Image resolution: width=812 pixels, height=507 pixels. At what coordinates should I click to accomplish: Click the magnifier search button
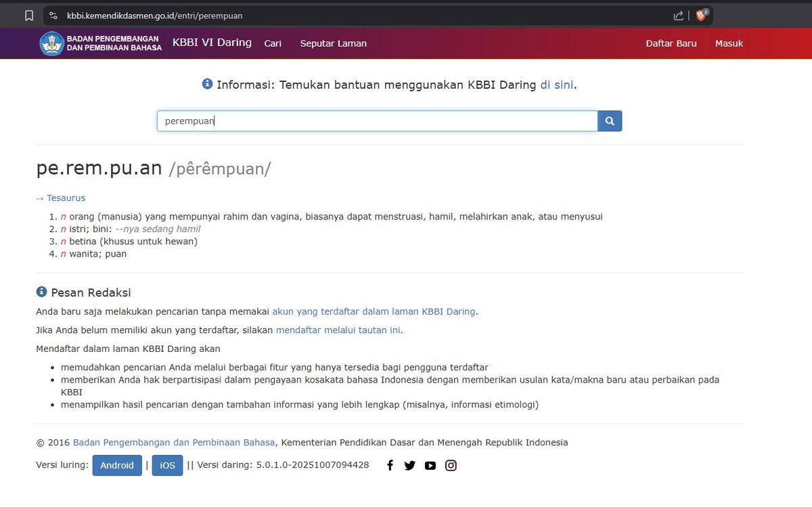[x=610, y=121]
